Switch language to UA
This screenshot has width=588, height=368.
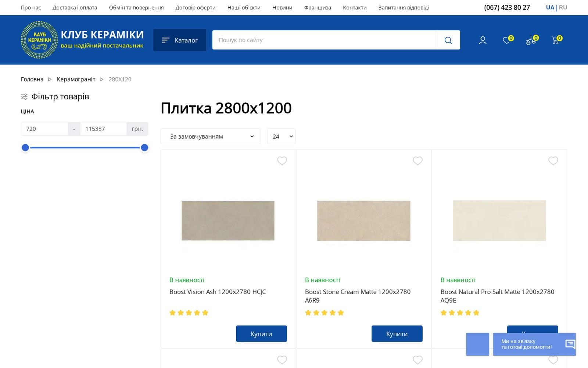[550, 7]
